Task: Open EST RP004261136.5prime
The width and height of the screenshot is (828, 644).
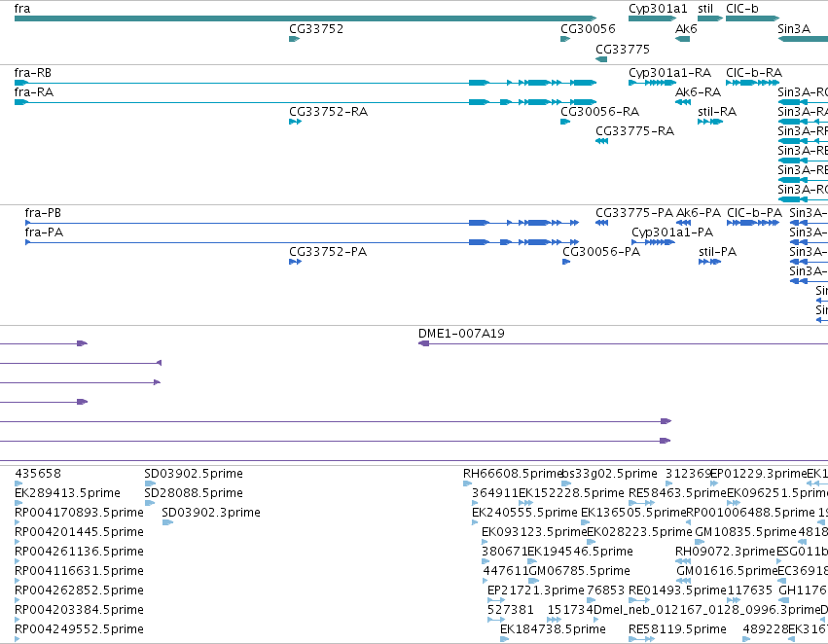Action: click(x=79, y=552)
